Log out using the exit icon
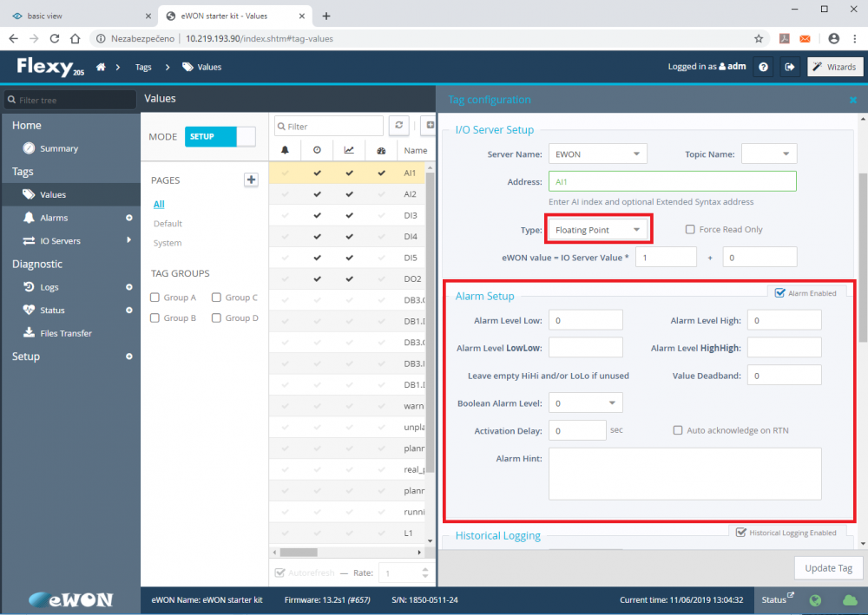The height and width of the screenshot is (615, 868). [790, 67]
